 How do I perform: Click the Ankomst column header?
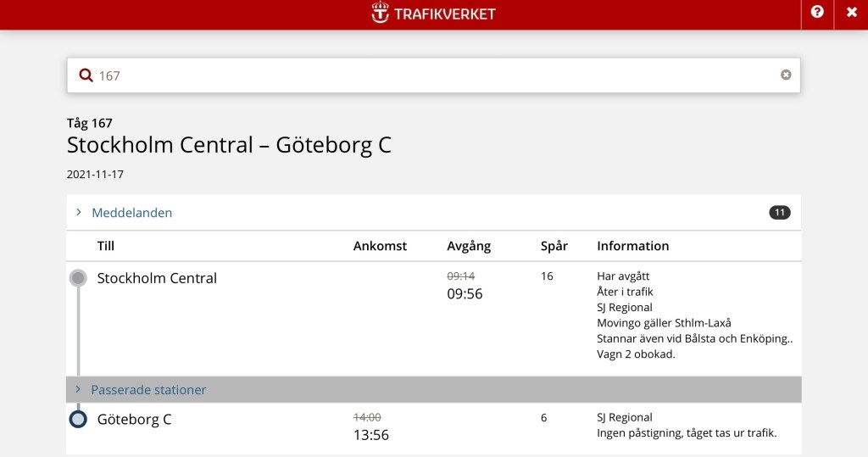click(380, 246)
